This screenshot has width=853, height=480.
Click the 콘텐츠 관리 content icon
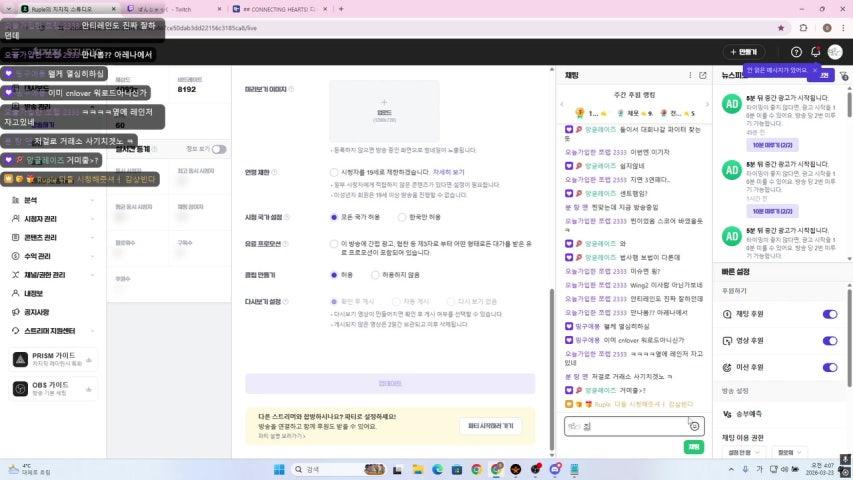tap(15, 237)
